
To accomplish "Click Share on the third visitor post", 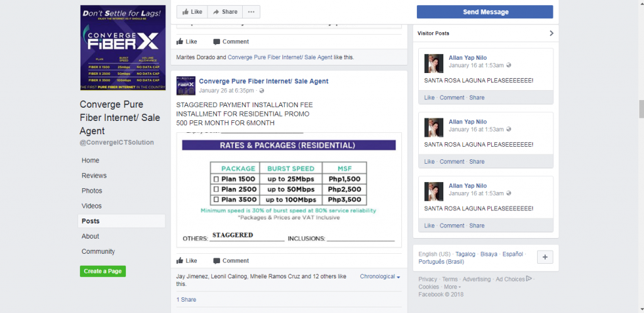I will pos(477,226).
